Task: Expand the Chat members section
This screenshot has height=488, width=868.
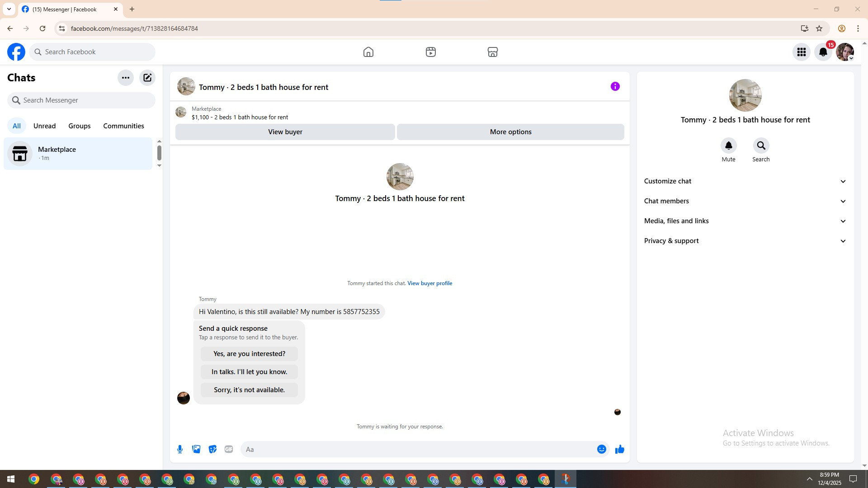Action: pos(745,201)
